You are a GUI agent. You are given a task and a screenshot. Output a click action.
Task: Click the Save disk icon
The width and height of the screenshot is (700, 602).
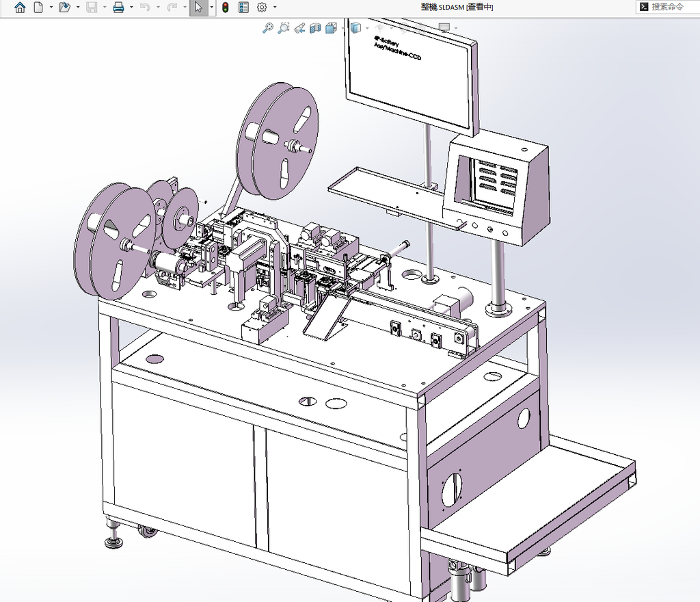tap(92, 7)
